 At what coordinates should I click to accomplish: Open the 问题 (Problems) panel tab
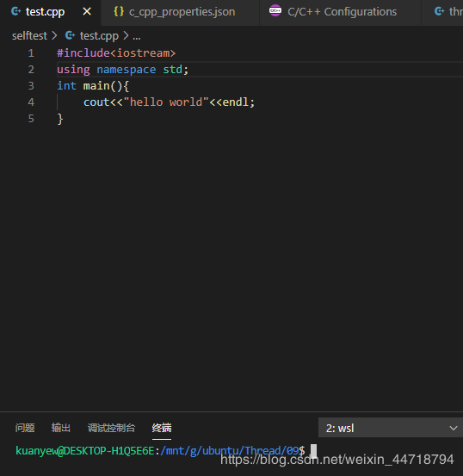[x=25, y=428]
